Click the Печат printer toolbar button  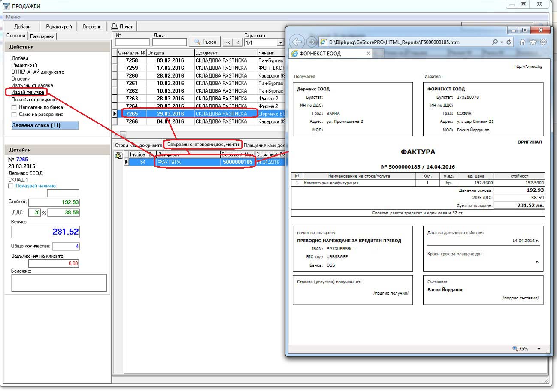point(122,27)
